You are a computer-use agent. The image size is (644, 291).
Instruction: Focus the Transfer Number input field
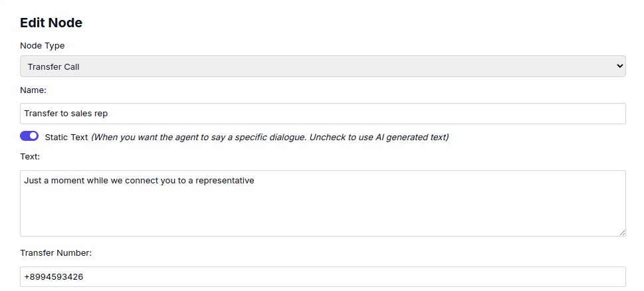click(322, 276)
